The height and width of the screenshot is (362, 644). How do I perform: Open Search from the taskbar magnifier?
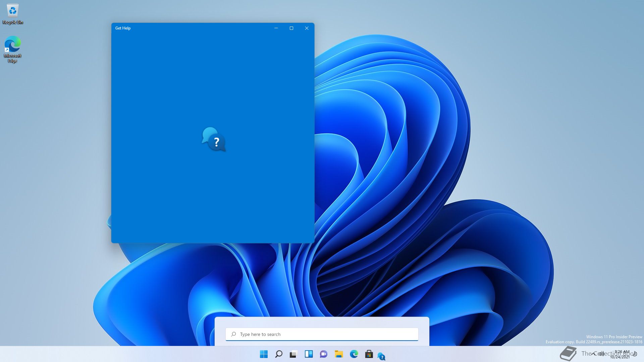pos(279,354)
